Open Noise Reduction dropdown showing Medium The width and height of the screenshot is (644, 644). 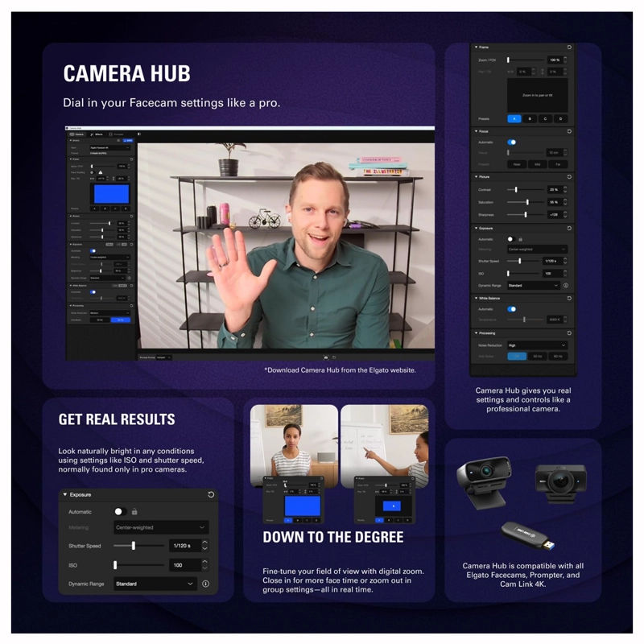[110, 313]
